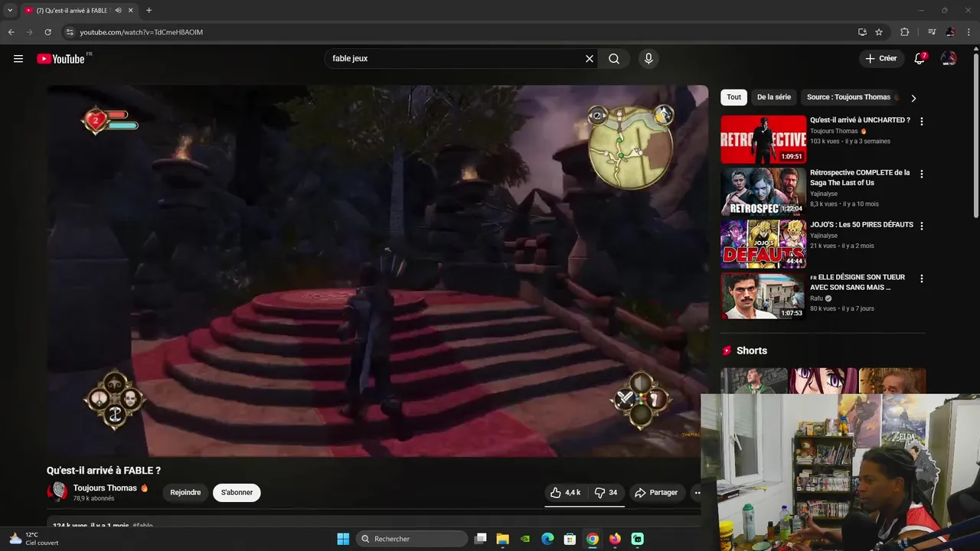Open the YouTube account avatar menu

coord(949,59)
